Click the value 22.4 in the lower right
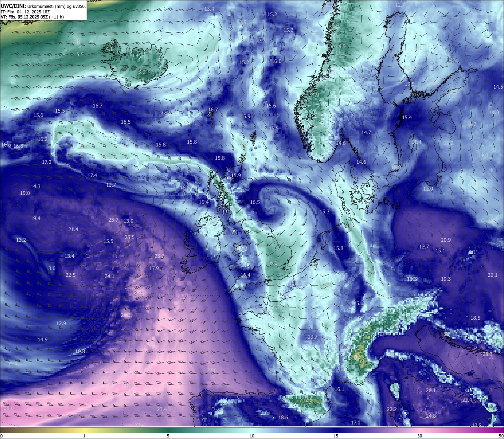Screen dimensions: 504x439 467,400
